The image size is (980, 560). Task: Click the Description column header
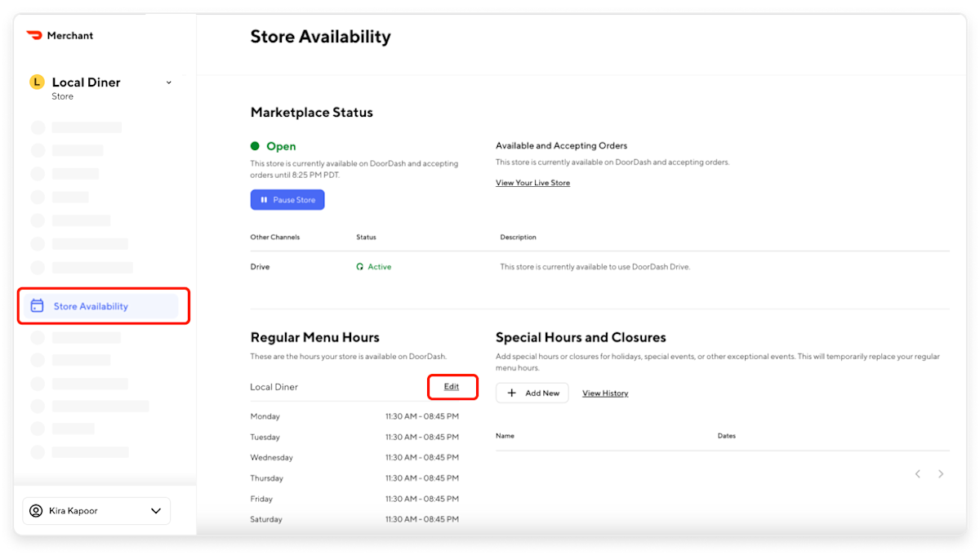point(519,238)
